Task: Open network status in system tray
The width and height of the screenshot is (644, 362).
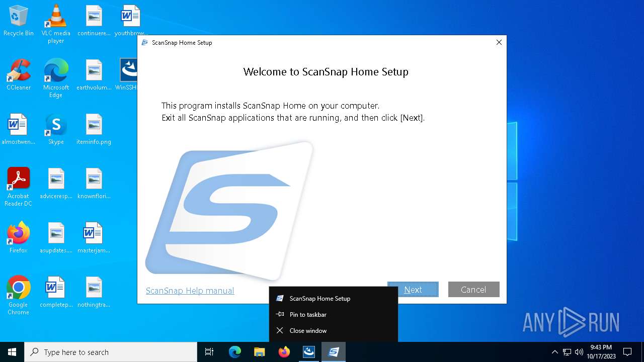Action: tap(567, 352)
